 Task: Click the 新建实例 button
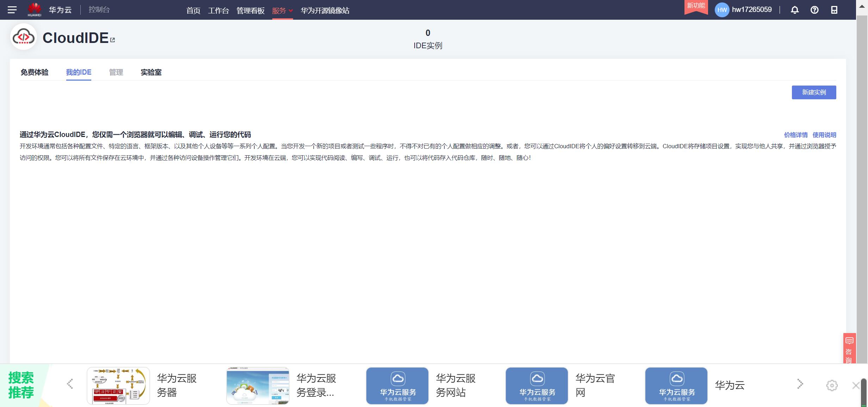814,92
